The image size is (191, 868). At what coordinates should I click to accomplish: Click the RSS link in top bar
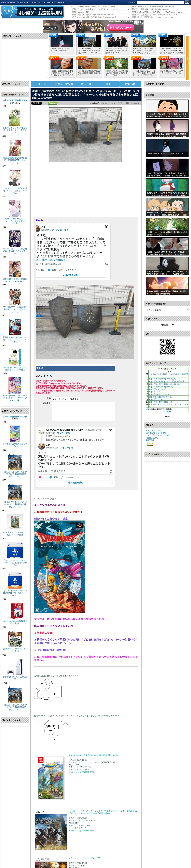[x=48, y=2]
